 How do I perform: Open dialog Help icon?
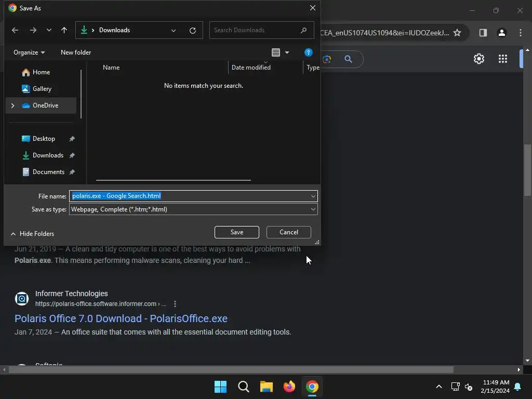(x=308, y=52)
